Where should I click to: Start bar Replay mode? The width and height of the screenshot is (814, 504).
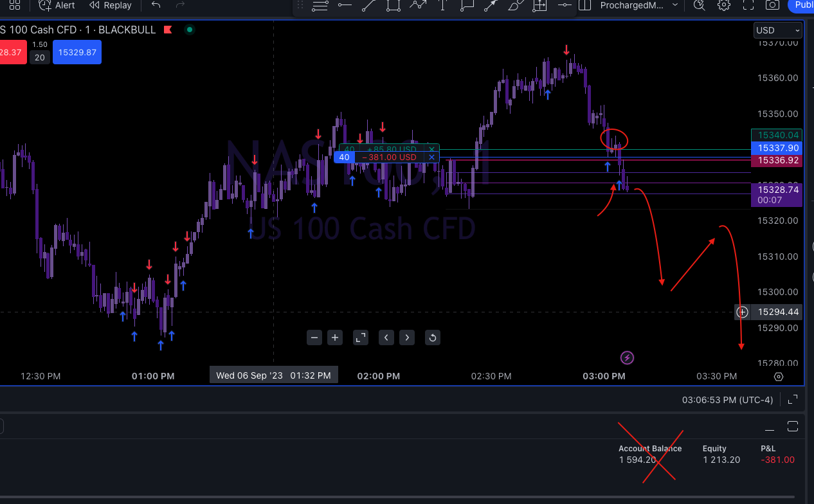(111, 5)
